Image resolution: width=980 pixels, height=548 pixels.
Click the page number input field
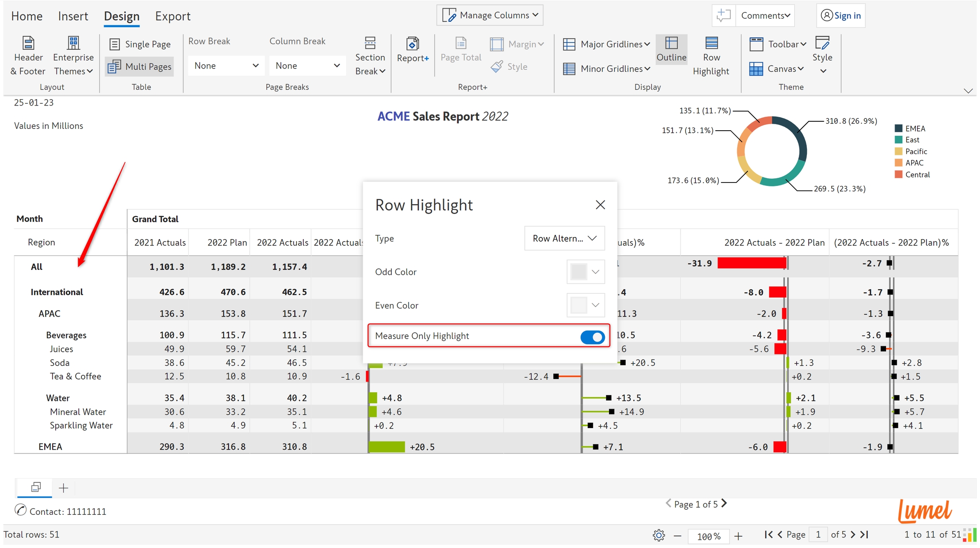pos(818,534)
